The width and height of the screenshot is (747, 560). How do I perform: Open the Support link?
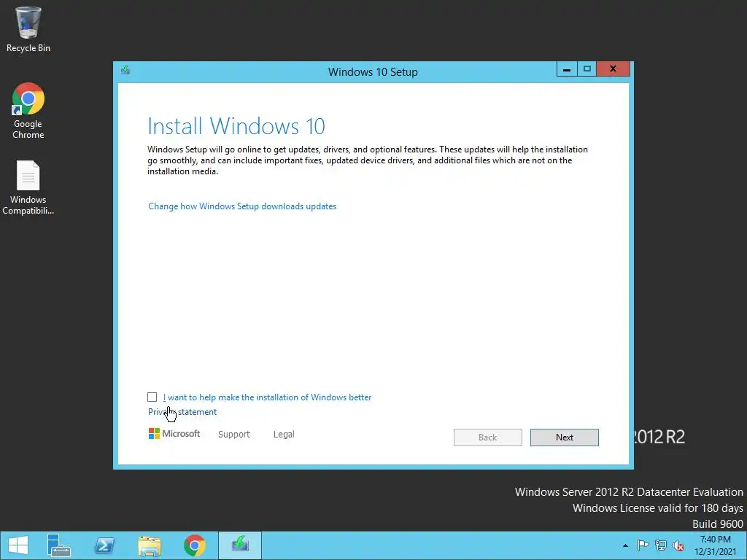[x=234, y=435]
